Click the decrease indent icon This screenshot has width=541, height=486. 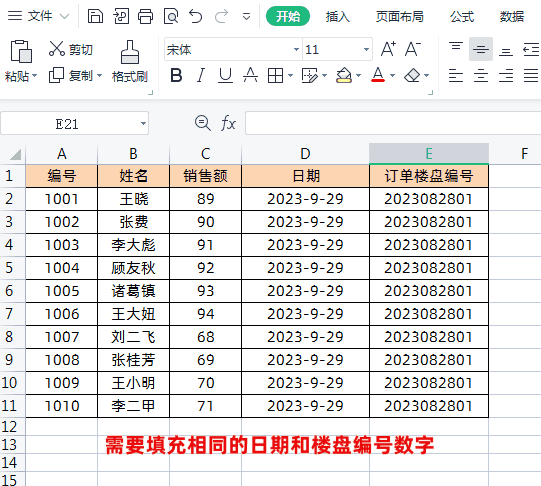pos(531,49)
